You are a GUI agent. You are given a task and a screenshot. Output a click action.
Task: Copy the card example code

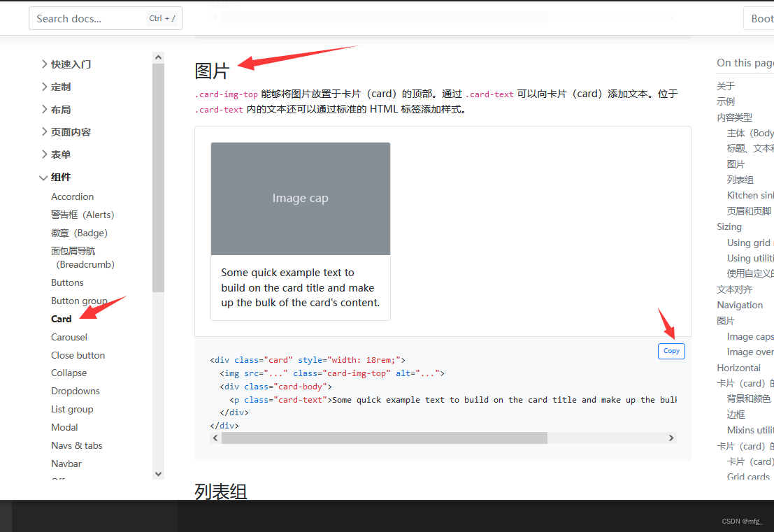pyautogui.click(x=671, y=350)
